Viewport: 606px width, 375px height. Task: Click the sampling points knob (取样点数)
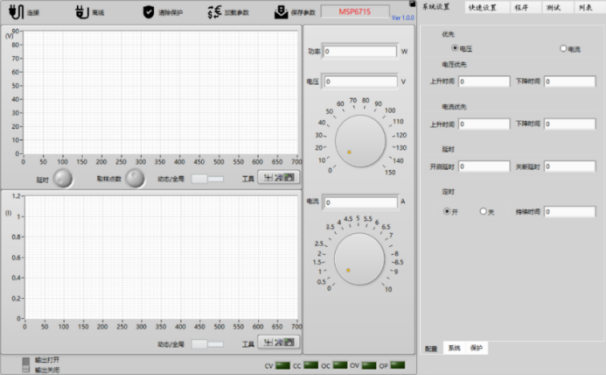click(x=135, y=179)
